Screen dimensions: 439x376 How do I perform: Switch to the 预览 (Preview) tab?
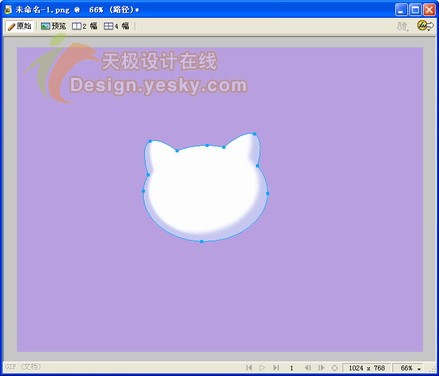click(53, 26)
